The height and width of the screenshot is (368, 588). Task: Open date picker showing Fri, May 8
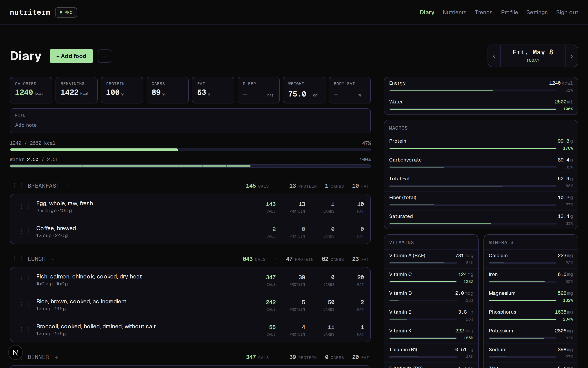[533, 56]
